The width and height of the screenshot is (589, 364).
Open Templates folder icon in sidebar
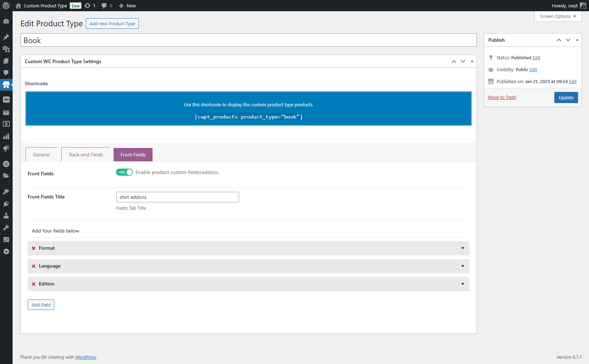click(x=6, y=176)
